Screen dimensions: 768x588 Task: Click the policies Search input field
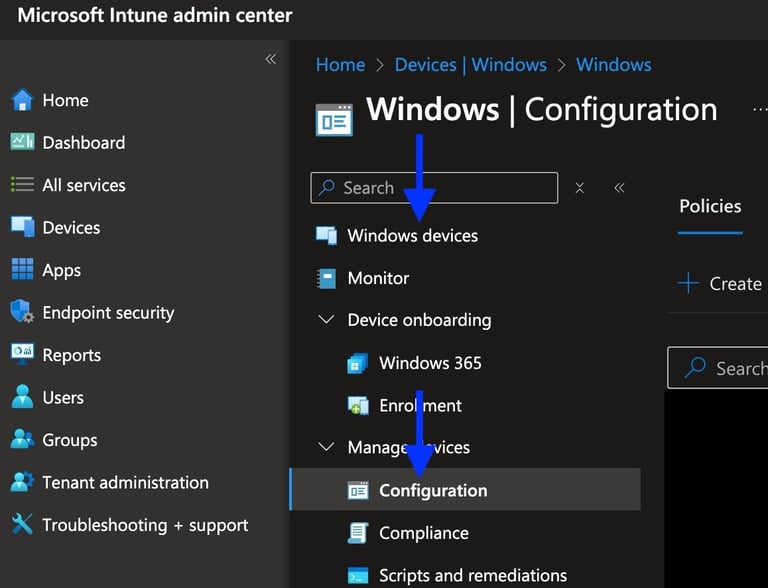point(718,368)
